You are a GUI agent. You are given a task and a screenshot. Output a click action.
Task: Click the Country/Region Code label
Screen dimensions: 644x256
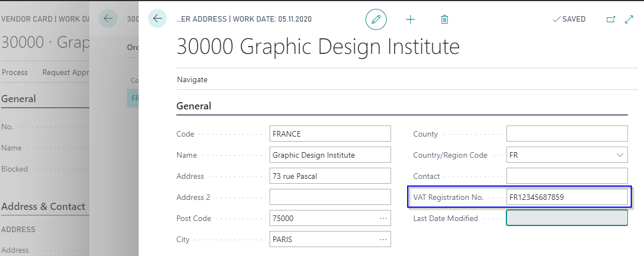pyautogui.click(x=450, y=155)
